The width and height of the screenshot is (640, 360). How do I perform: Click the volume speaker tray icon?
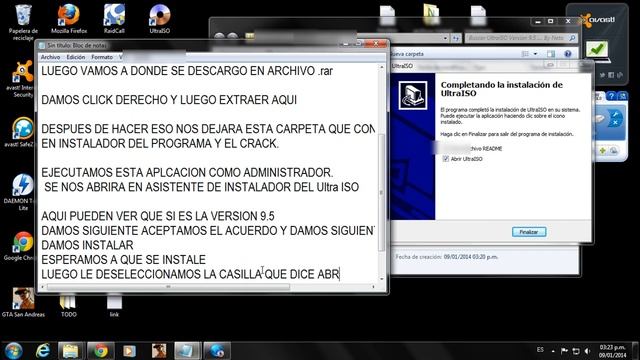[587, 351]
